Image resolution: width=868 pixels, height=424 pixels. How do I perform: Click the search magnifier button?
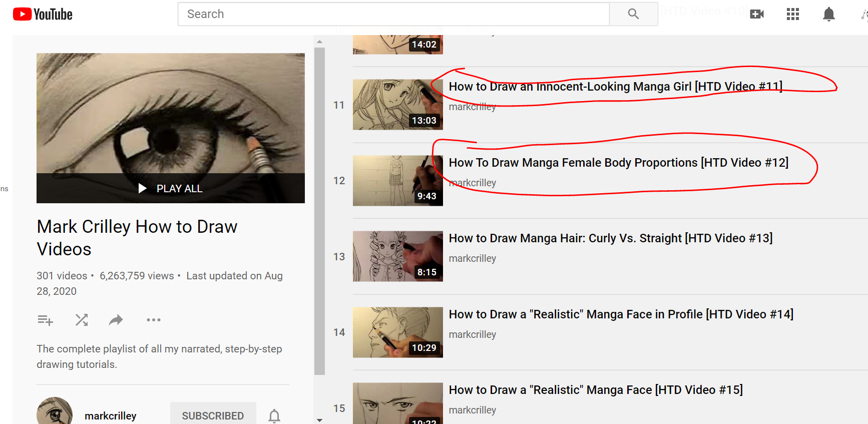(x=633, y=14)
